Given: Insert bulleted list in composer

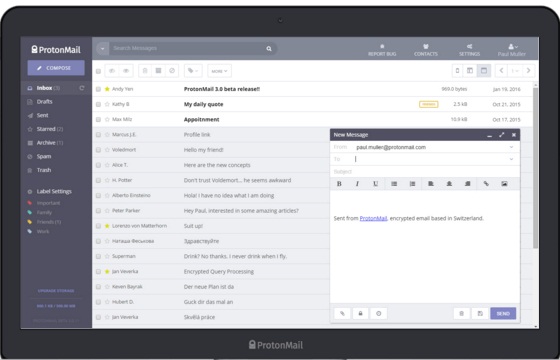Looking at the screenshot, I should [394, 184].
